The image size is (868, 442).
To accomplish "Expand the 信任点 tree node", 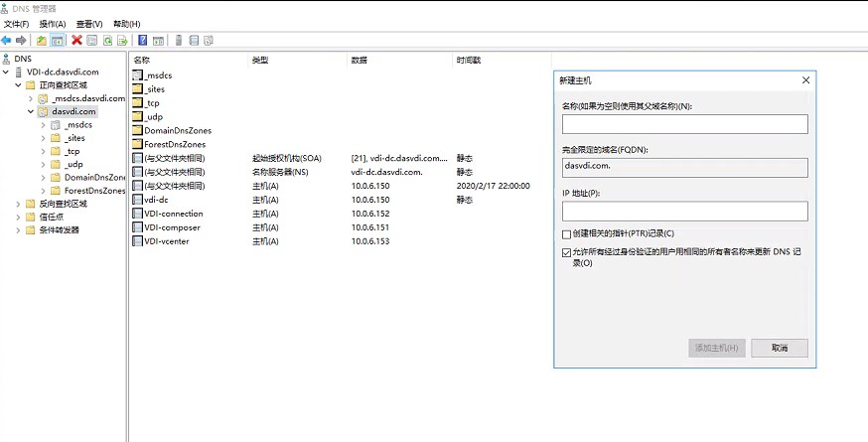I will (18, 218).
